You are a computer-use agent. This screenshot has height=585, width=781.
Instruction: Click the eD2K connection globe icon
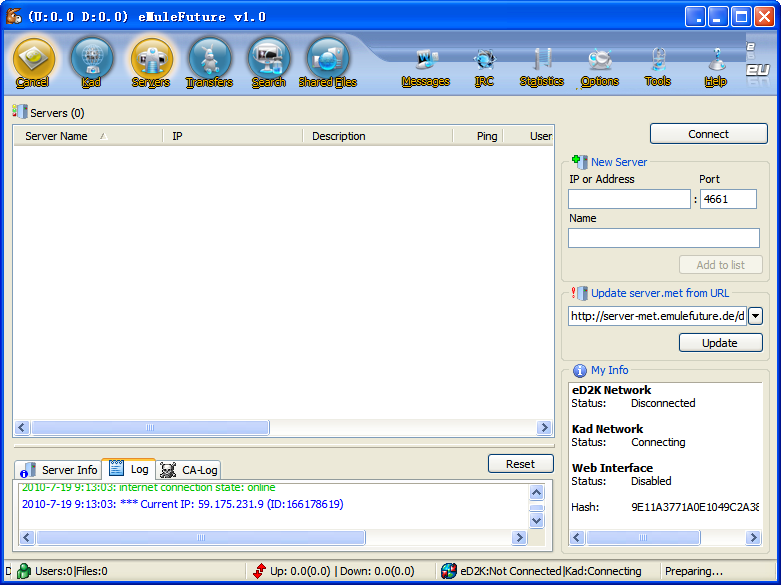449,571
